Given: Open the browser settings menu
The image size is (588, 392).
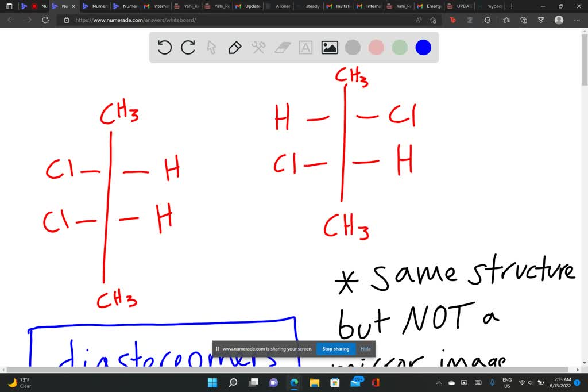Looking at the screenshot, I should [578, 20].
